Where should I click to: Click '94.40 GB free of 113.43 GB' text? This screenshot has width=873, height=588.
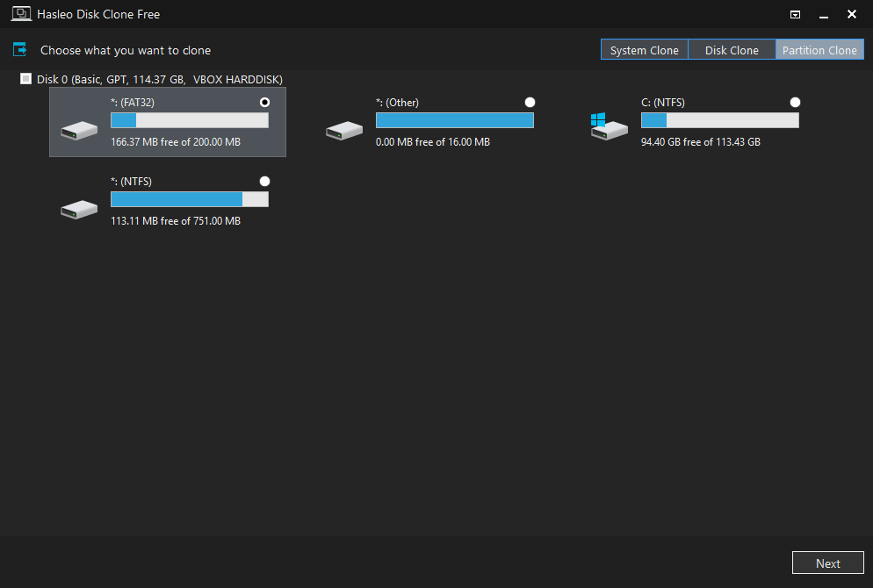tap(700, 142)
